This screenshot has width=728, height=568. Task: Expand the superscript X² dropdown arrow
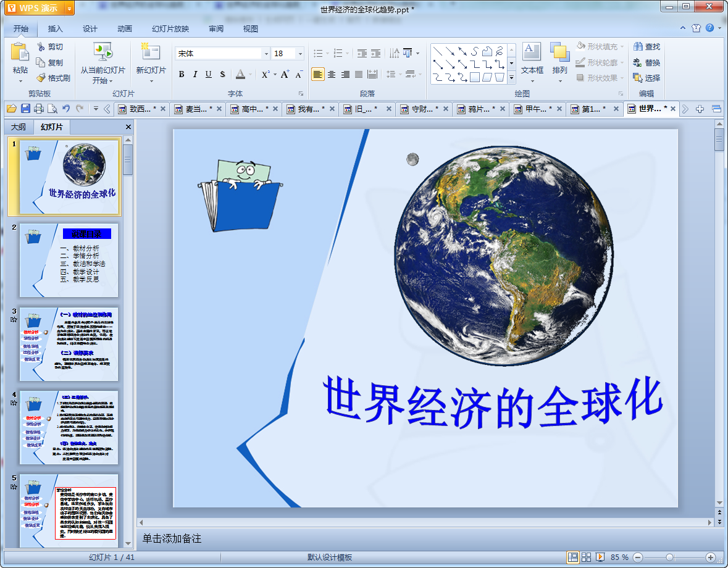(275, 74)
